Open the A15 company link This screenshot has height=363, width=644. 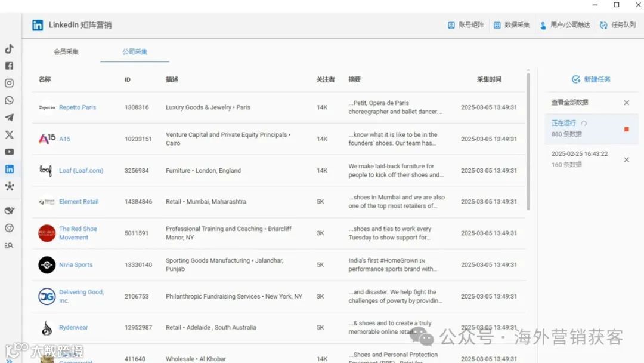tap(64, 139)
